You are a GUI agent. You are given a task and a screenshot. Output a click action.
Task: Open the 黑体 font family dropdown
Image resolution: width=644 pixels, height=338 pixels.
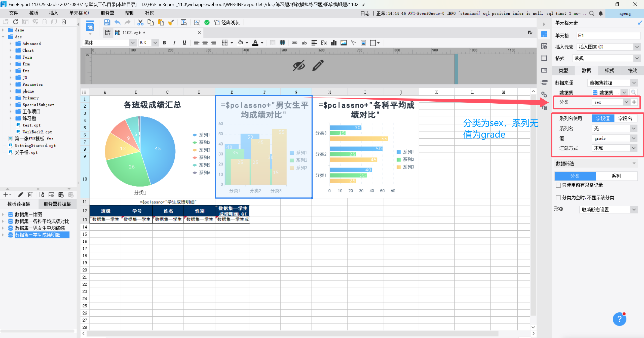click(x=133, y=43)
